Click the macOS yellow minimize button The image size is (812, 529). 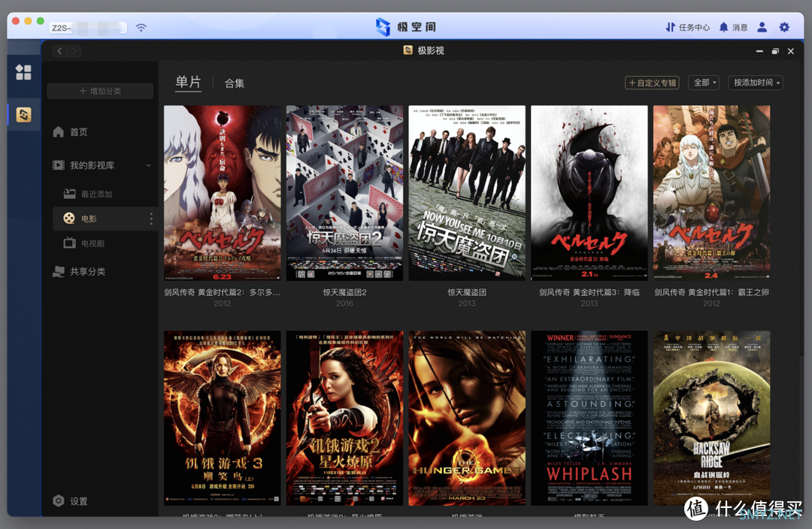pos(28,21)
